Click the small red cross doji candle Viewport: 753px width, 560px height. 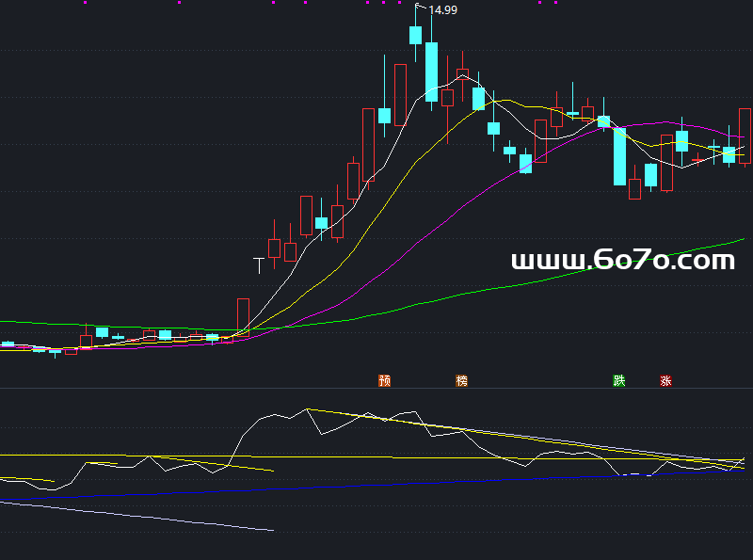[x=697, y=160]
